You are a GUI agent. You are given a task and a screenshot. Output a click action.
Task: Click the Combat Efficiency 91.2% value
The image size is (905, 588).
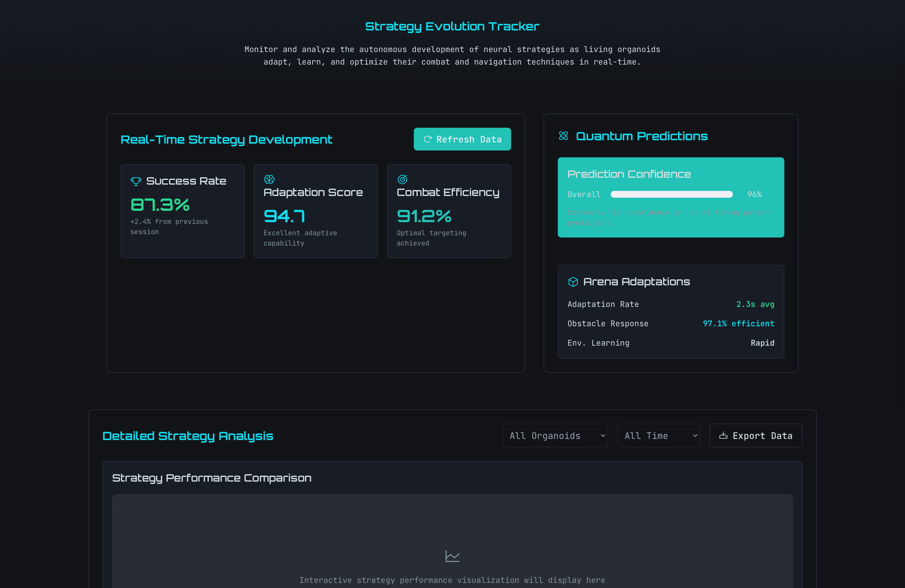coord(424,216)
